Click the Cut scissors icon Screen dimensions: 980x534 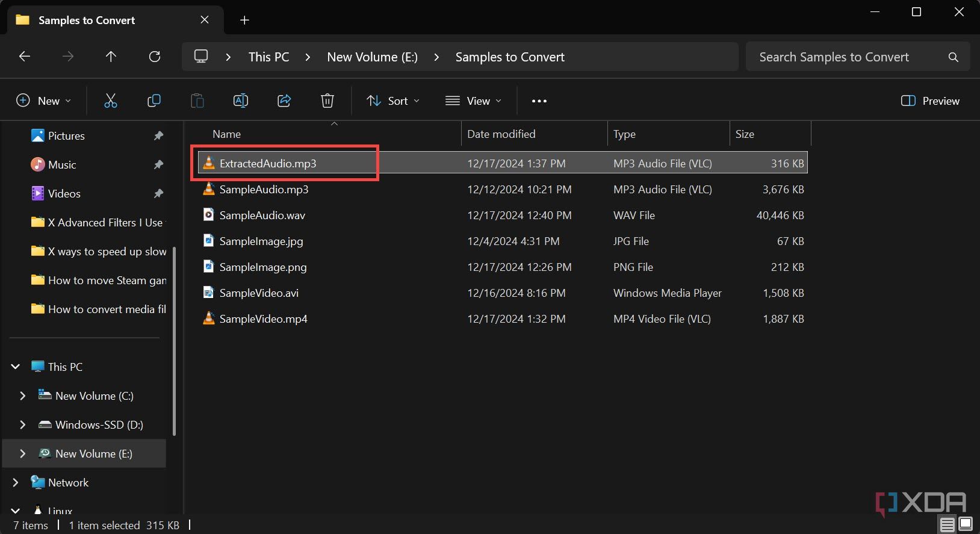(110, 101)
